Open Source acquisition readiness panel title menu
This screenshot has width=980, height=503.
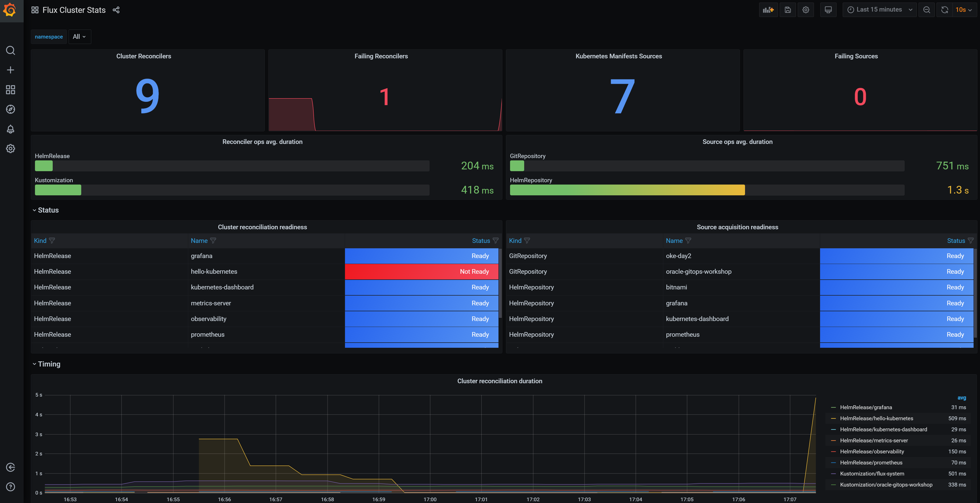pos(737,227)
